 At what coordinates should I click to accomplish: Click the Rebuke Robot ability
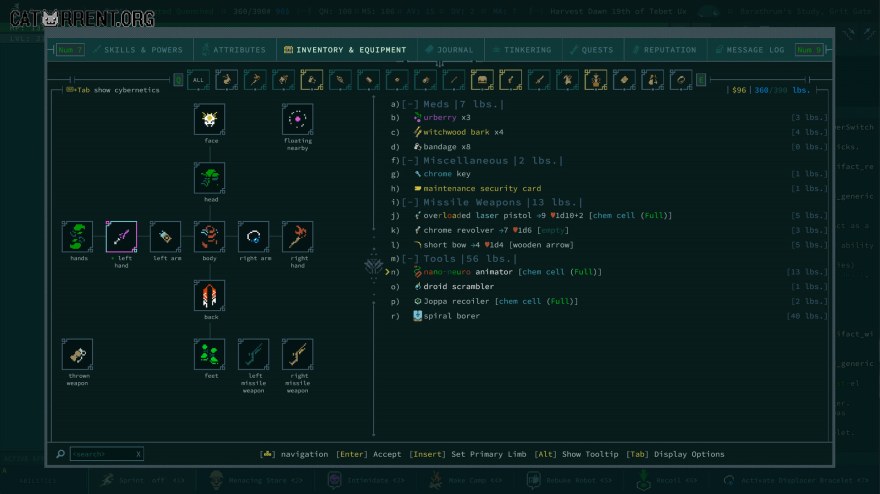568,481
